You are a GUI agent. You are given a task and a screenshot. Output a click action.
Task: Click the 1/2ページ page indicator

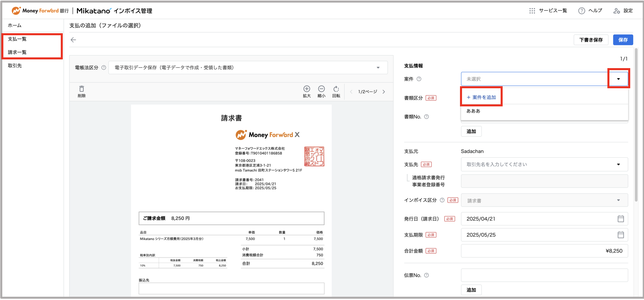click(367, 92)
